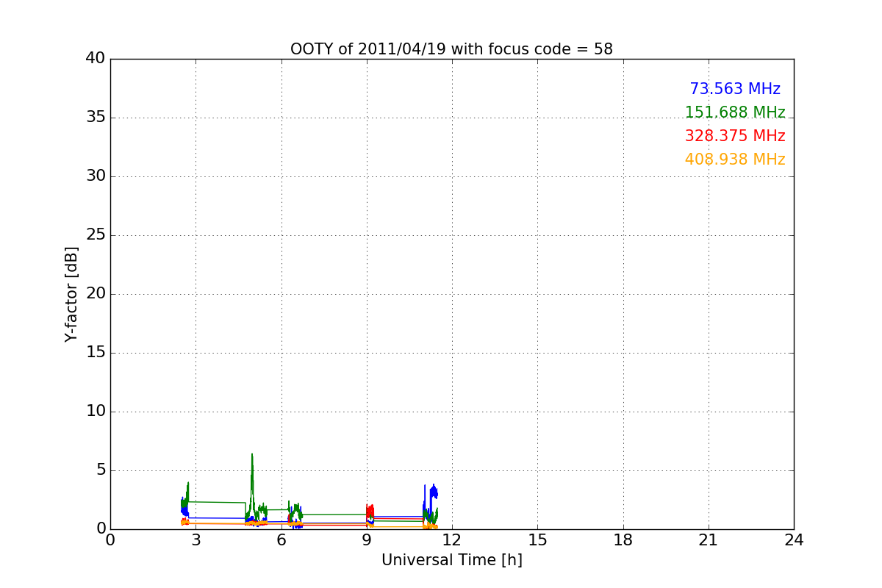Viewport: 882px width, 588px height.
Task: Click the 'Universal Time [h]' axis label
Action: pos(451,560)
